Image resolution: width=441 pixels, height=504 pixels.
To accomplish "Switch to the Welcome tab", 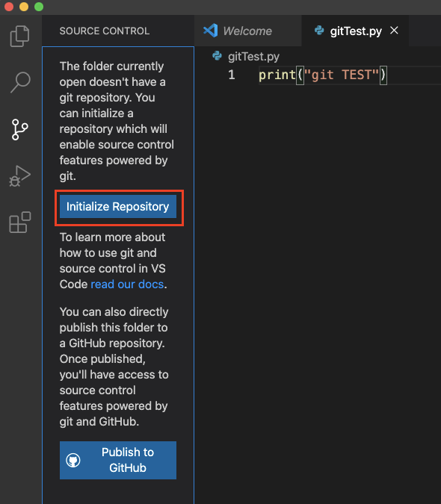I will (x=247, y=31).
